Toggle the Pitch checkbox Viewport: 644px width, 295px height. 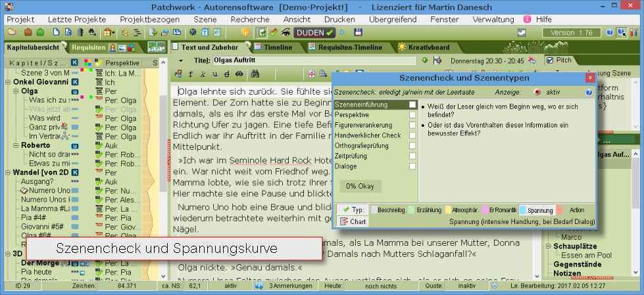pyautogui.click(x=550, y=60)
